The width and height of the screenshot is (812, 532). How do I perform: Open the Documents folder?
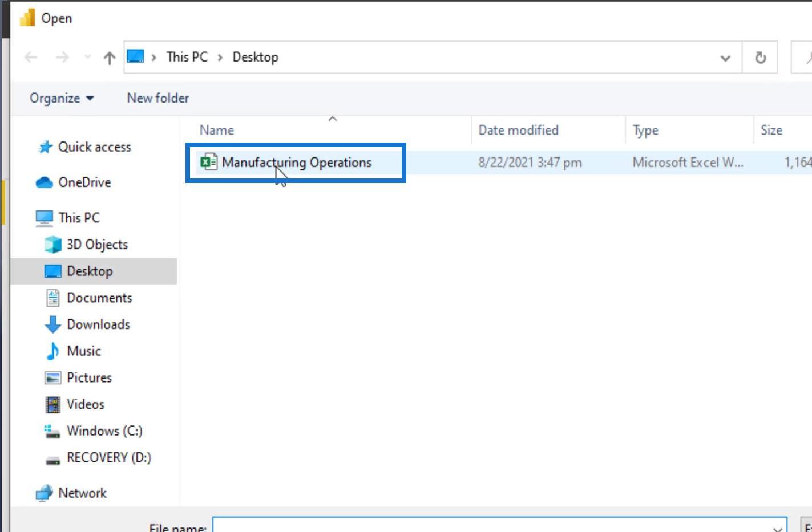(99, 298)
